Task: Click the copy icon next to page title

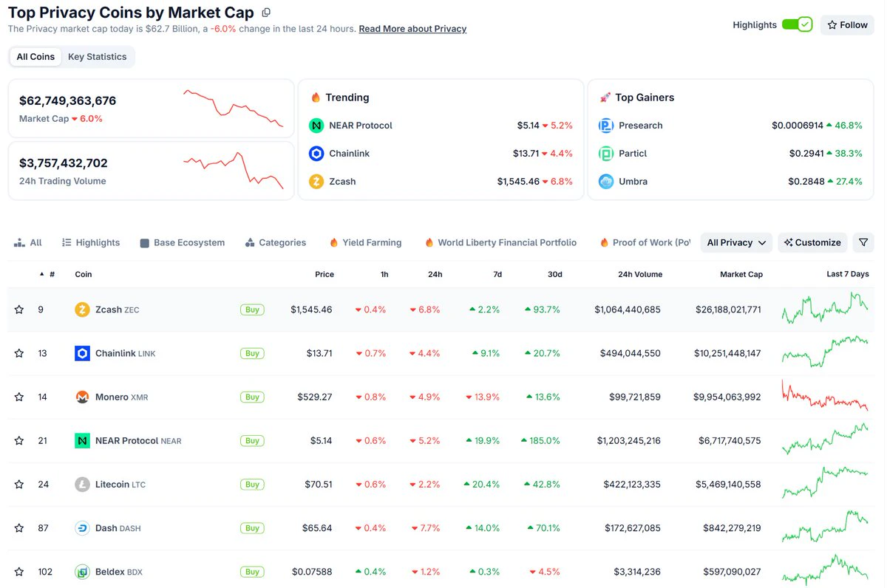Action: (267, 13)
